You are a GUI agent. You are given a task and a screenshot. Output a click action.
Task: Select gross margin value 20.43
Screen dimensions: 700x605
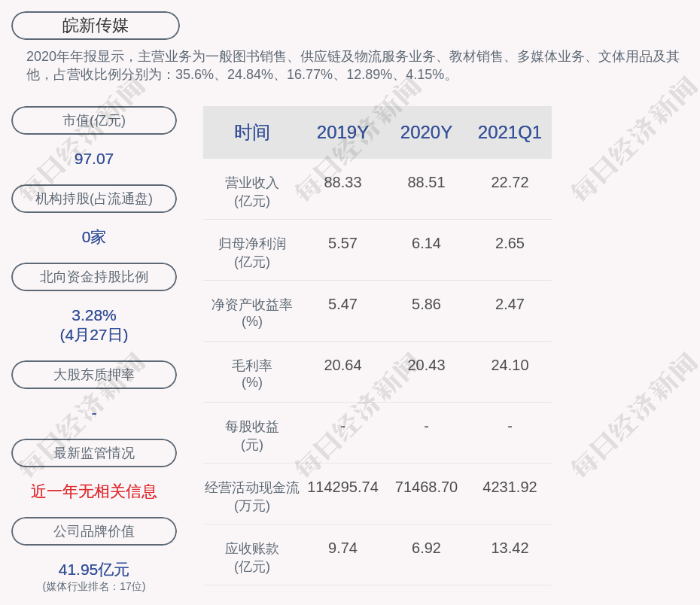tap(426, 366)
